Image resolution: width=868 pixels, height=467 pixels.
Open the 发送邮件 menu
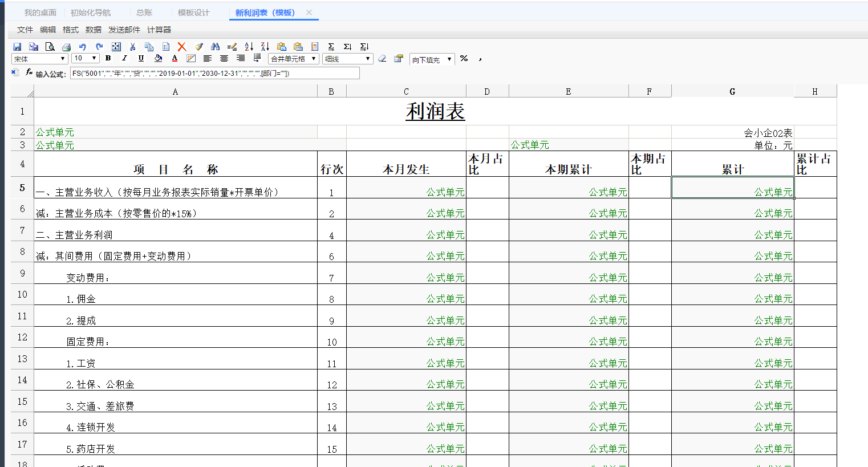[124, 30]
